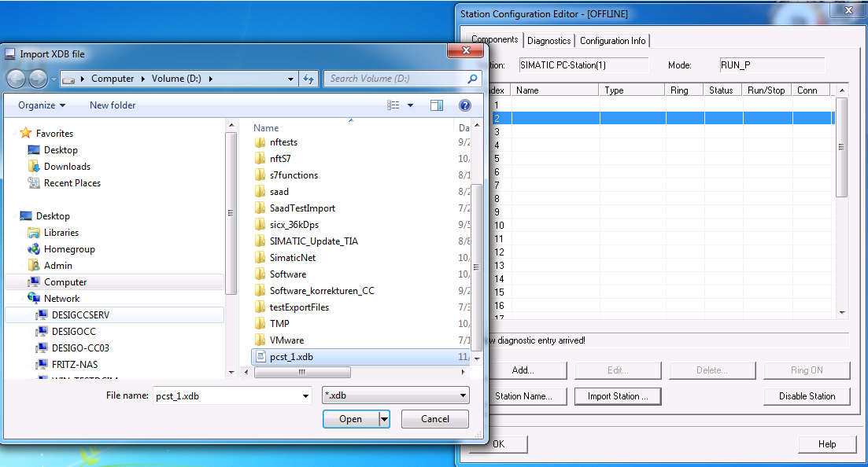Click the search magnifier icon
The image size is (868, 467).
[472, 79]
